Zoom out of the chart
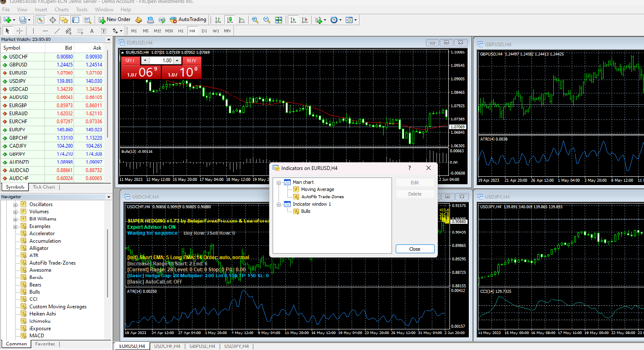This screenshot has height=350, width=644. (267, 20)
